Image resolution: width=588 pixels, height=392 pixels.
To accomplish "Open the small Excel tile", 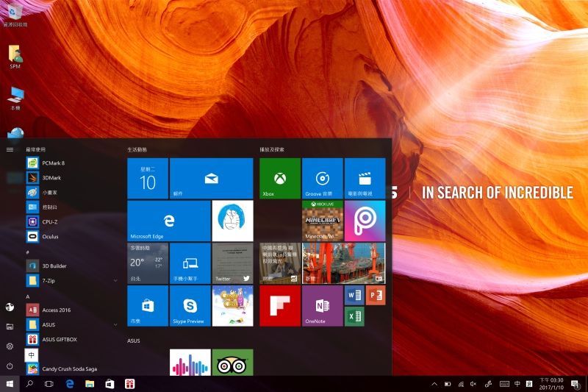I will click(x=355, y=316).
